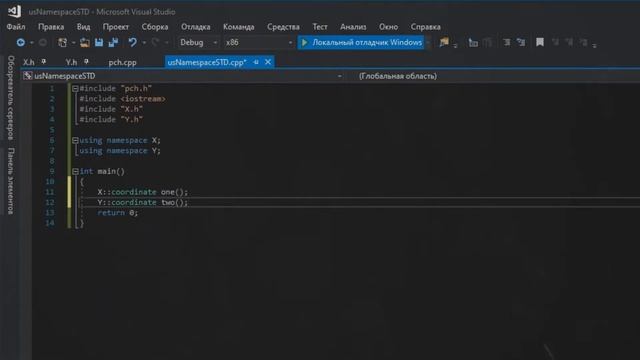The width and height of the screenshot is (640, 360).
Task: Click the Save All icon
Action: (113, 42)
